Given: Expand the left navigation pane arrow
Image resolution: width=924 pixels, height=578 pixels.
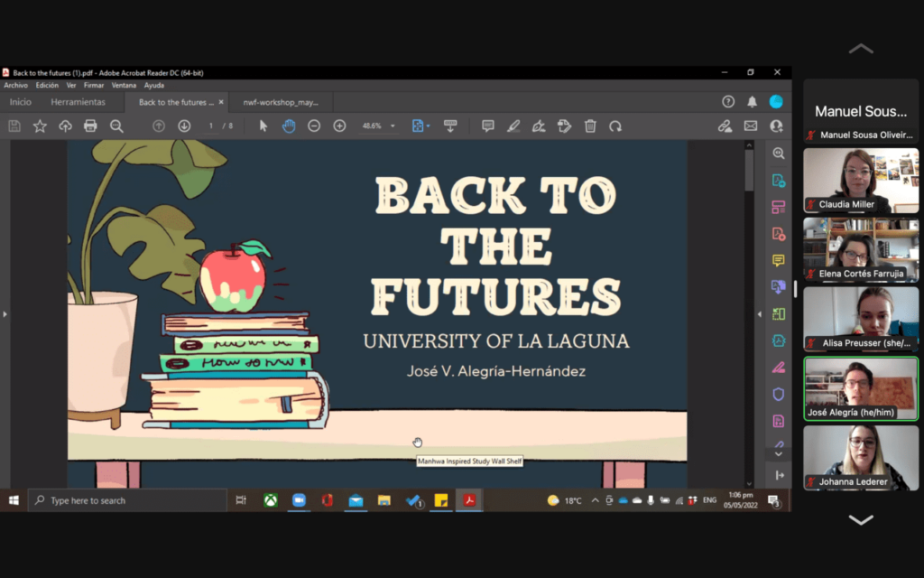Looking at the screenshot, I should (5, 314).
